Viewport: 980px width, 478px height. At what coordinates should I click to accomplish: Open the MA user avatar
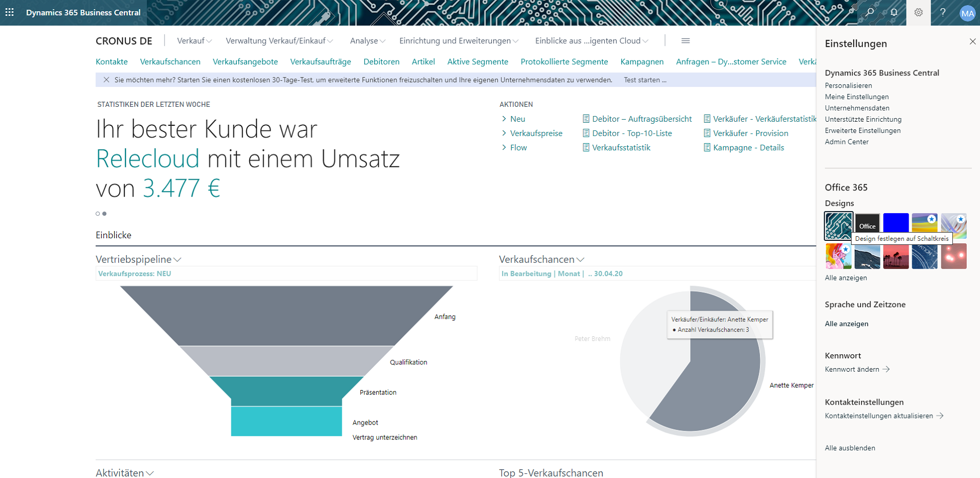968,13
